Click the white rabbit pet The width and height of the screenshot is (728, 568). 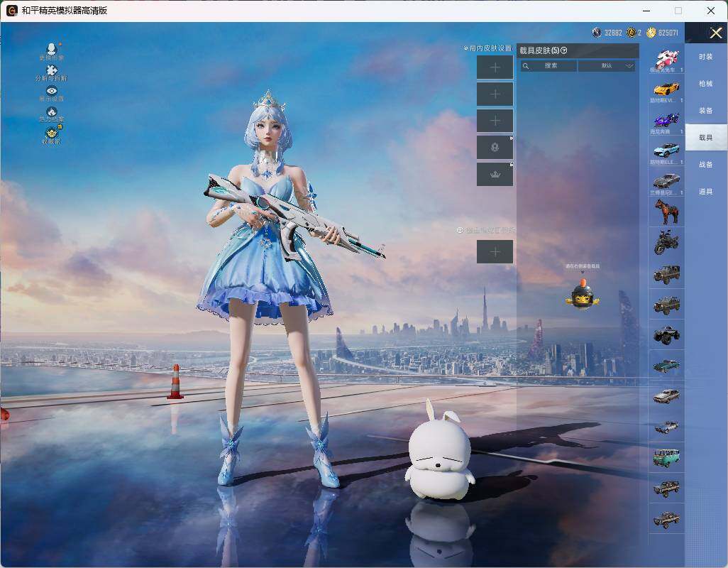(x=440, y=451)
